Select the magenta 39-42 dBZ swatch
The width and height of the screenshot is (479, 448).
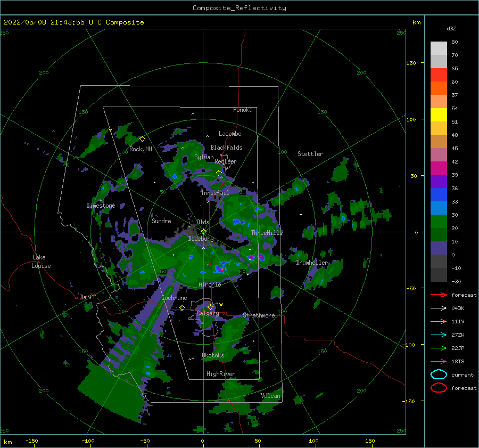click(439, 168)
